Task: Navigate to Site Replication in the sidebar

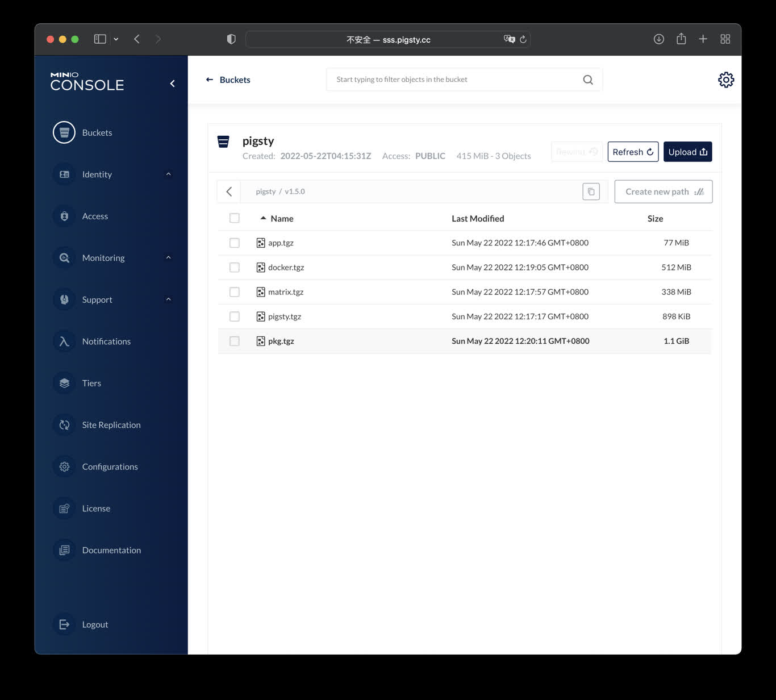Action: [111, 425]
